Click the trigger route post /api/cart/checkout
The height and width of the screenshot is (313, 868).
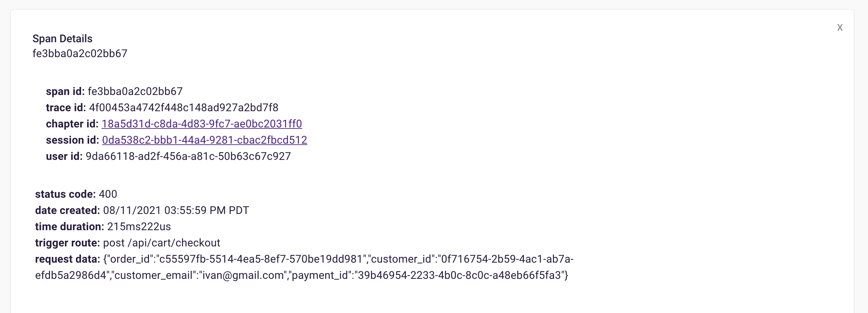pyautogui.click(x=161, y=243)
